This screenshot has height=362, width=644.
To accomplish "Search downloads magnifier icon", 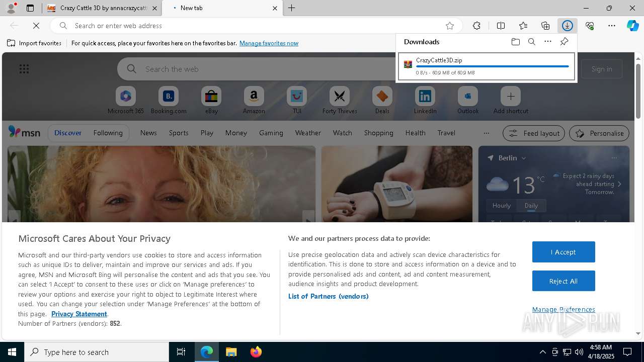I will [x=531, y=42].
